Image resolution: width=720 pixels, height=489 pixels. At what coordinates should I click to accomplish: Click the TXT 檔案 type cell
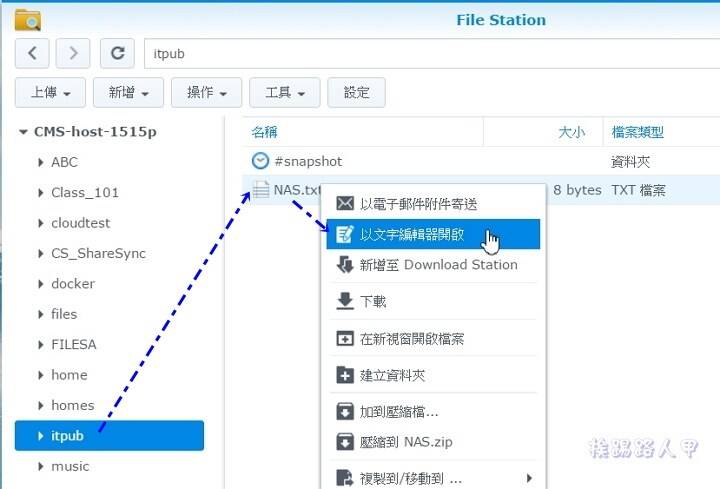[638, 190]
